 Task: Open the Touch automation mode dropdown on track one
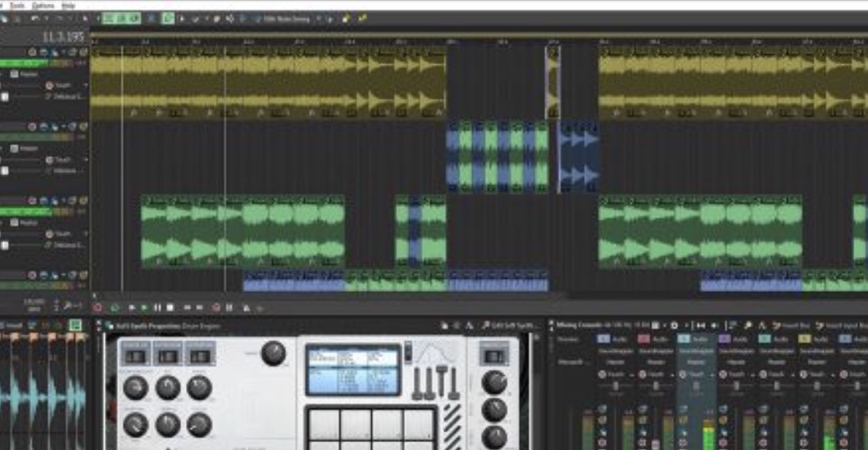(86, 85)
